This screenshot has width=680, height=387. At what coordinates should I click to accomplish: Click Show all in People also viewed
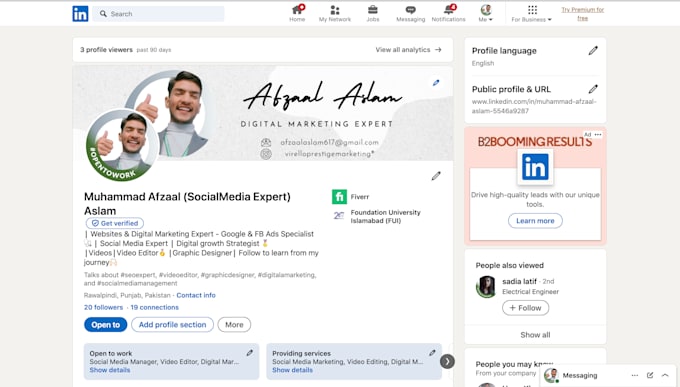535,335
